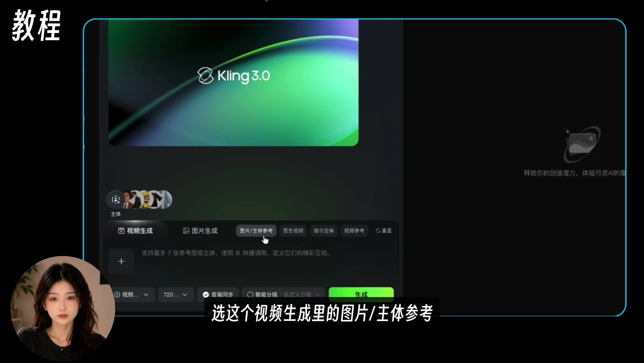Open the 720... resolution dropdown
The height and width of the screenshot is (363, 644).
click(x=176, y=294)
